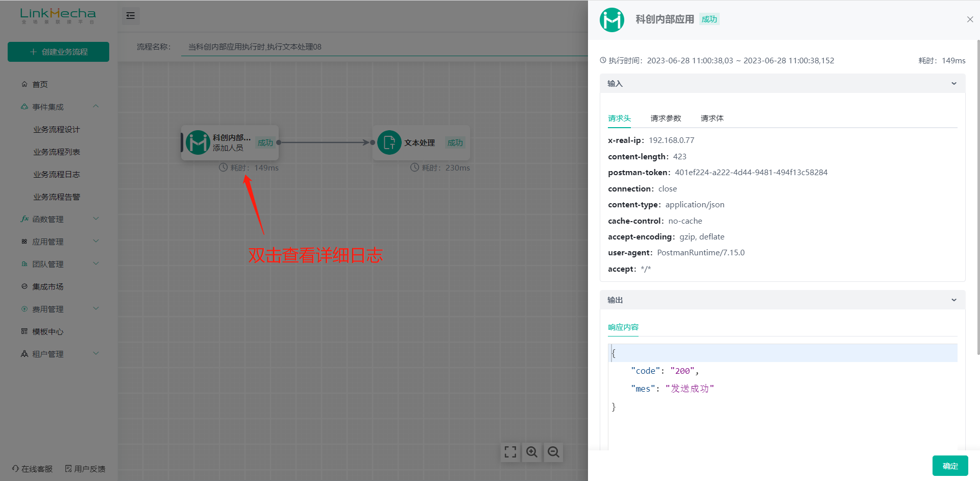Click the LinkMecha logo

click(58, 16)
